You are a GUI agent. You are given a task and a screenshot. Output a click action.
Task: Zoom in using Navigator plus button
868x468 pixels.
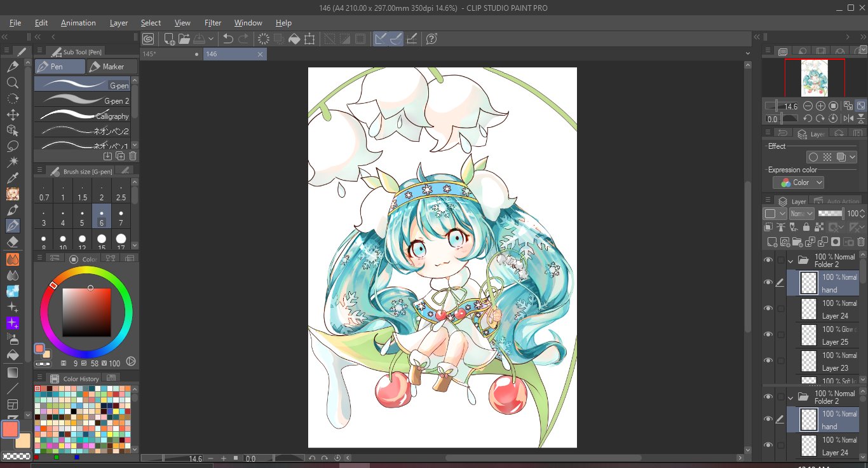coord(820,106)
